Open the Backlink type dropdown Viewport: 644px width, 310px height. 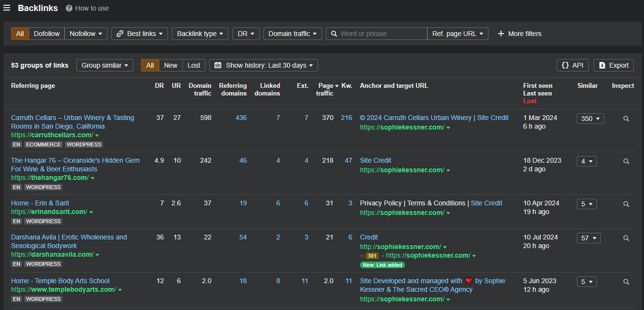tap(200, 34)
